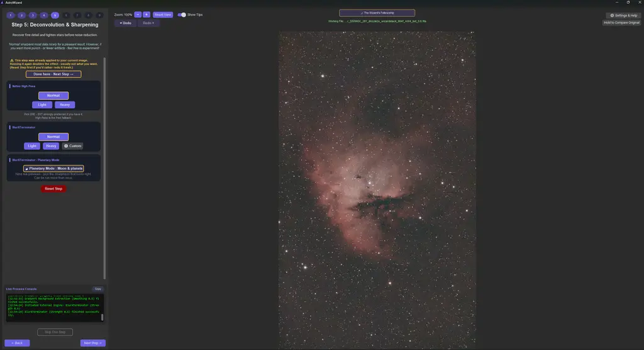Screen dimensions: 644x350
Task: Toggle the Show Tips switch
Action: click(182, 15)
